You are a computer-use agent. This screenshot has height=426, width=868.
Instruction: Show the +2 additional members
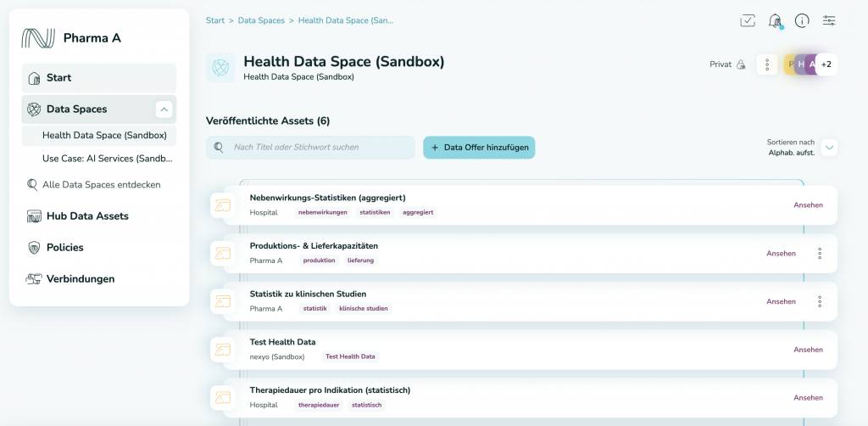click(826, 64)
